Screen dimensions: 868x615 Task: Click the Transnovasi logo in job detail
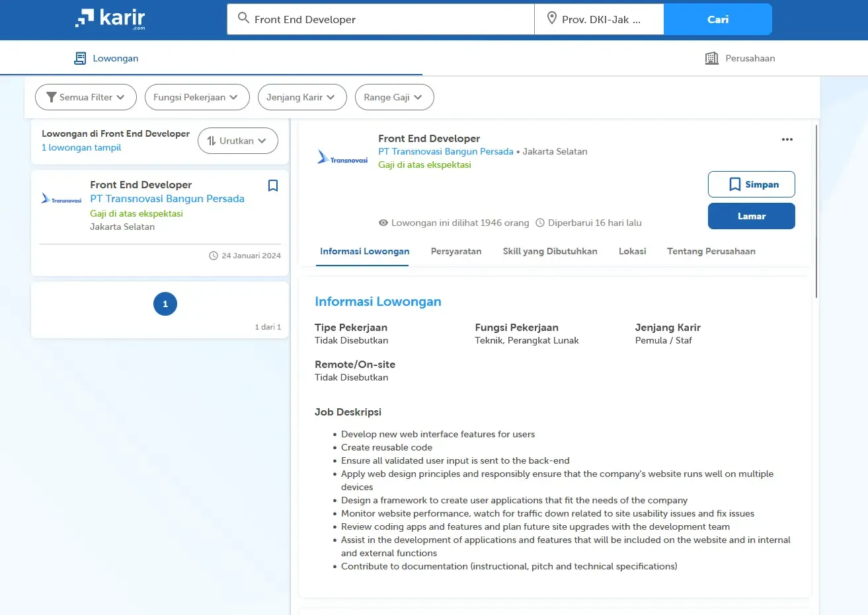(x=342, y=158)
